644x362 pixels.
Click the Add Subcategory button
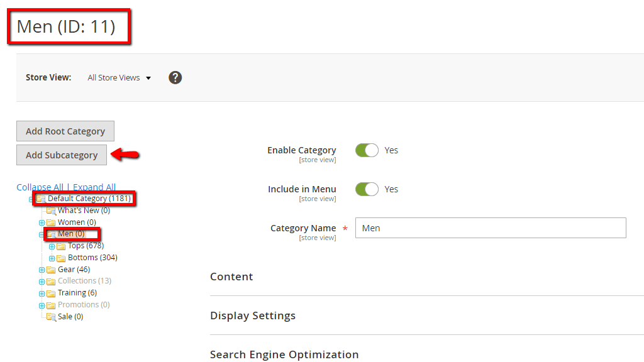[x=62, y=155]
